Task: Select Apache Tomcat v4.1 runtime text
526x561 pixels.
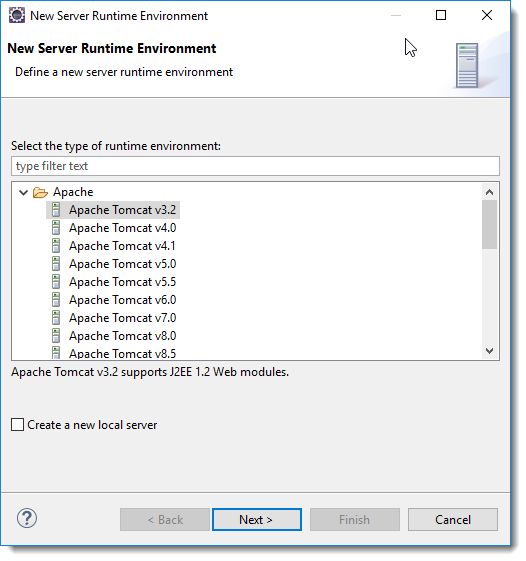Action: pyautogui.click(x=122, y=246)
